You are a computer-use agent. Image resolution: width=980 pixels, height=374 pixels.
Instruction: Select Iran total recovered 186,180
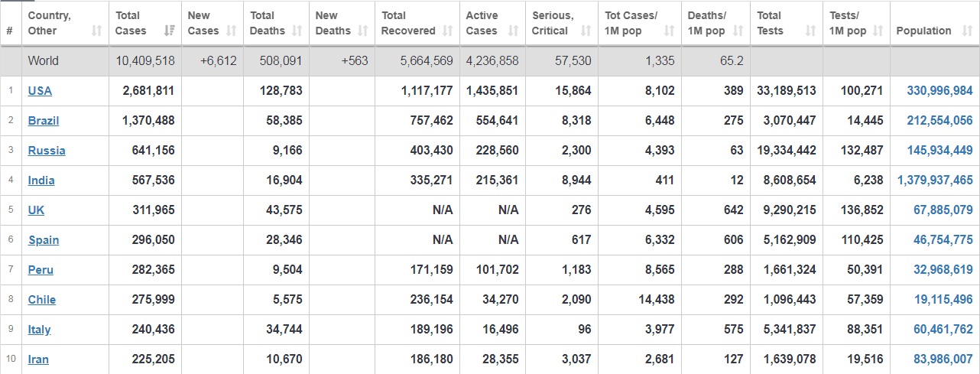coord(431,359)
